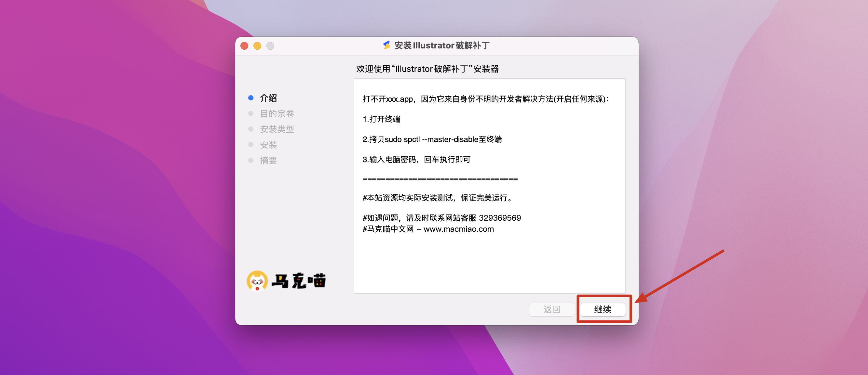Select the 介绍 step in sidebar
Image resolution: width=868 pixels, height=375 pixels.
point(268,98)
